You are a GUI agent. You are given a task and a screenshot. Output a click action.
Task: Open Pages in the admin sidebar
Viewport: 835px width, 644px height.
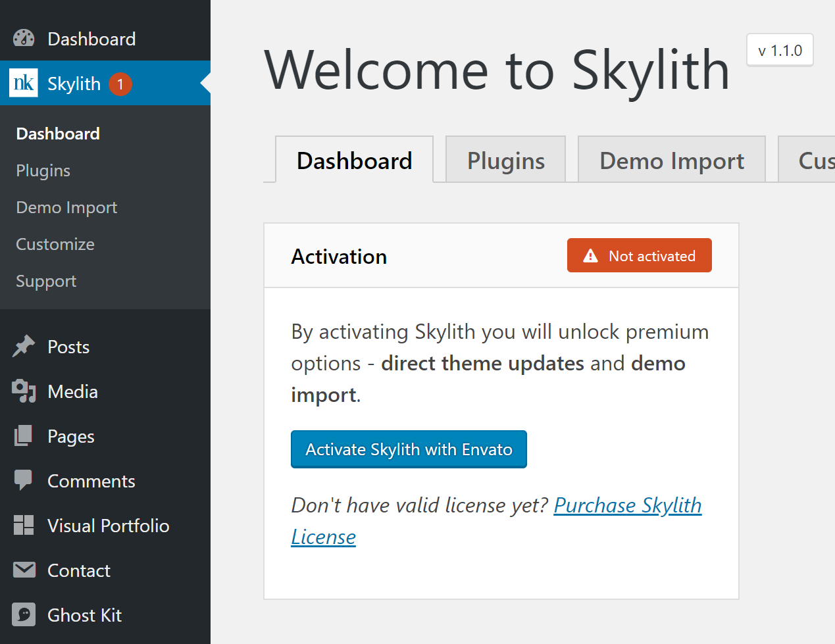click(105, 436)
